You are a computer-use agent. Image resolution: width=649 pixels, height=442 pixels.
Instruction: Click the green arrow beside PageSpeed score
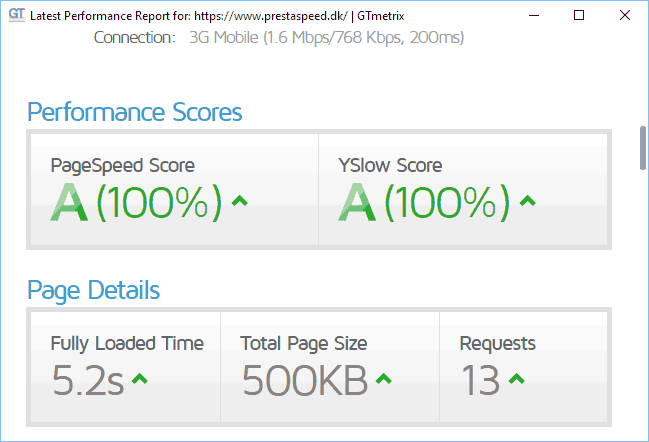point(239,202)
